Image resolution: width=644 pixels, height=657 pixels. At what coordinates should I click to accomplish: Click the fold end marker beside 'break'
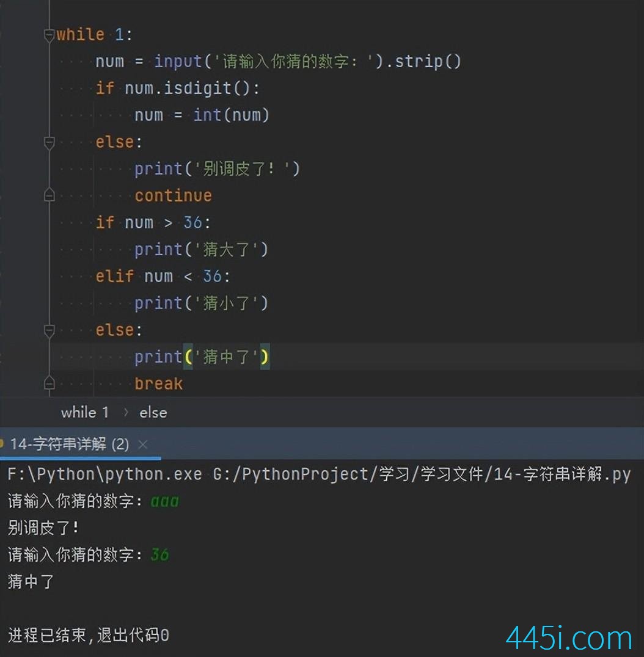point(49,383)
